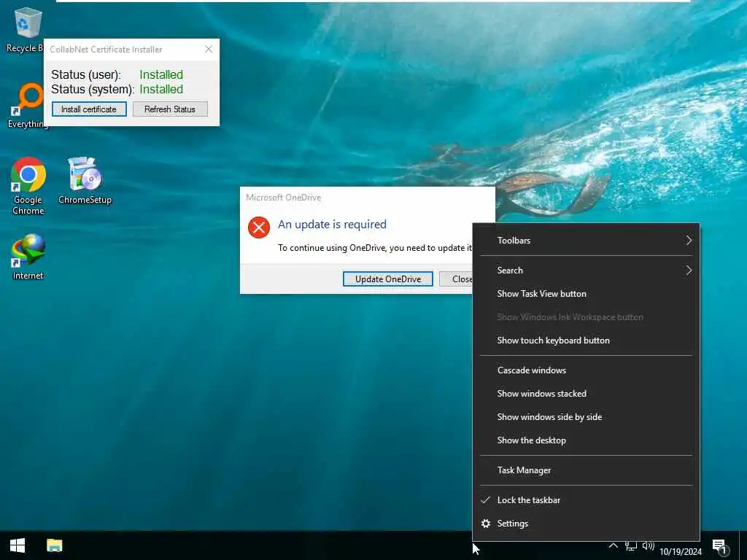Expand the Toolbars submenu
The height and width of the screenshot is (560, 747).
(x=586, y=241)
